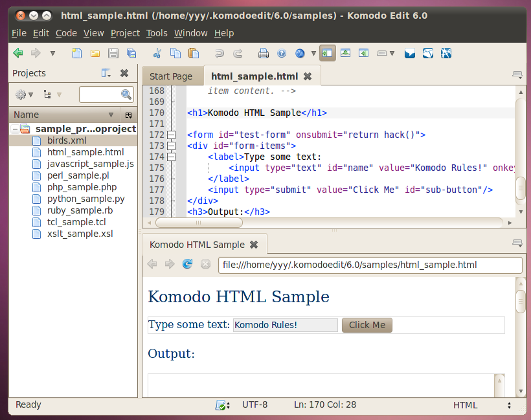This screenshot has height=420, width=531.
Task: Open the Projects gear settings dropdown
Action: pyautogui.click(x=24, y=94)
